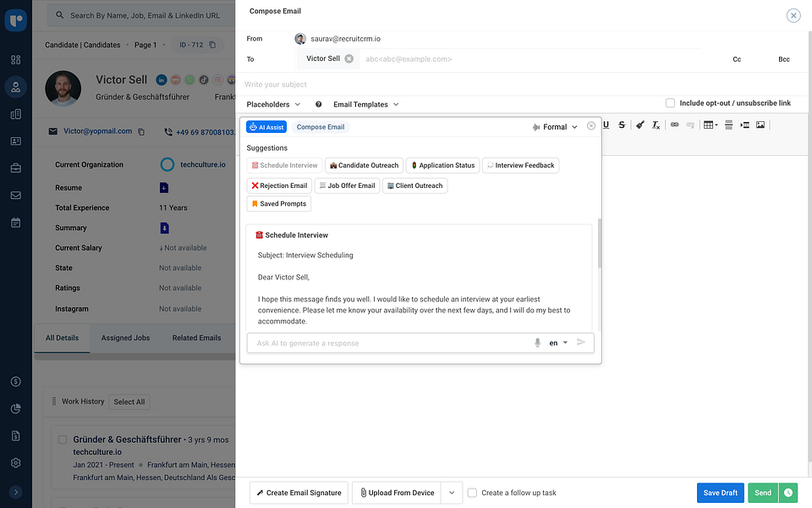Image resolution: width=812 pixels, height=508 pixels.
Task: Click the microphone icon in the AI prompt bar
Action: tap(538, 342)
